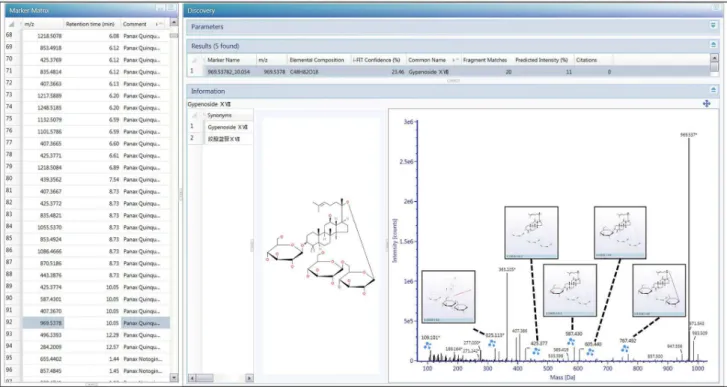Open fragment structure thumbnail linked to 767.492
The width and height of the screenshot is (727, 387).
(x=659, y=291)
